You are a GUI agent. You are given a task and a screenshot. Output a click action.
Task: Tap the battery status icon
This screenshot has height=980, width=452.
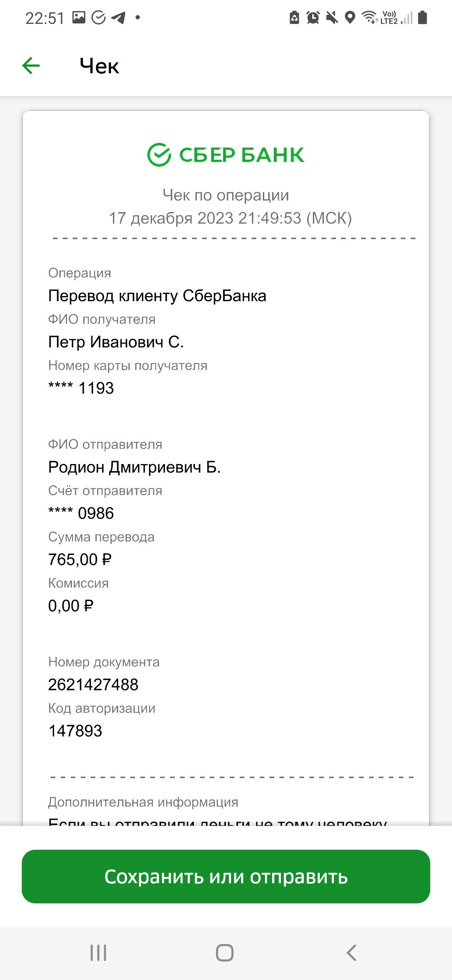423,18
